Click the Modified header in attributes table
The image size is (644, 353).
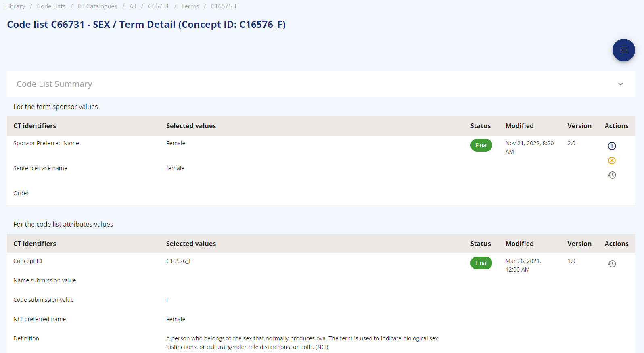click(x=520, y=244)
